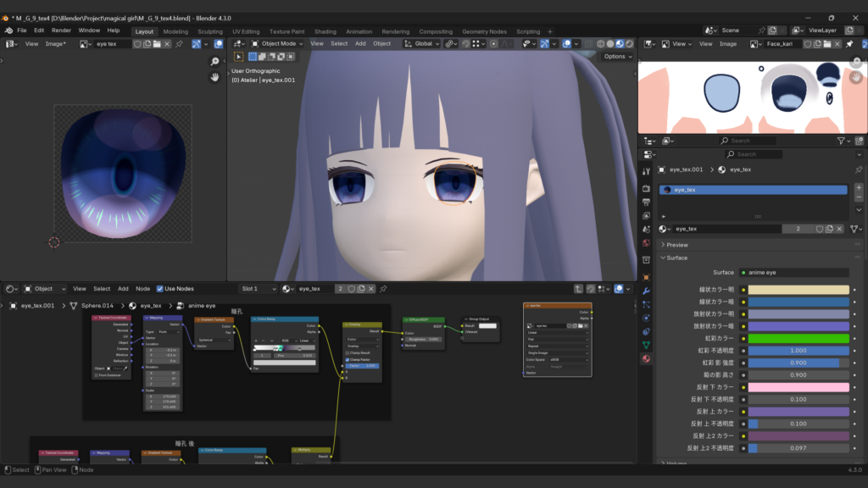Pin the eye tex image in the left editor
Image resolution: width=868 pixels, height=488 pixels.
(180, 44)
